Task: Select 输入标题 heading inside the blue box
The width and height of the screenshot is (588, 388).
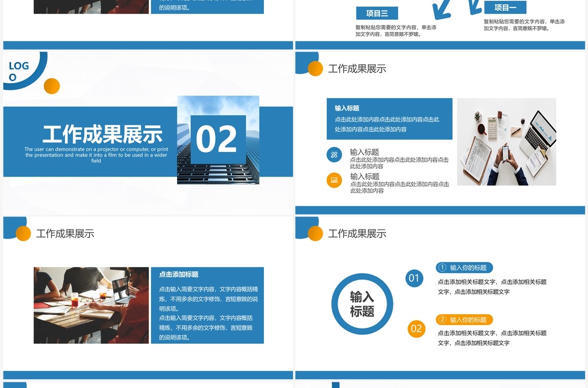Action: (347, 108)
